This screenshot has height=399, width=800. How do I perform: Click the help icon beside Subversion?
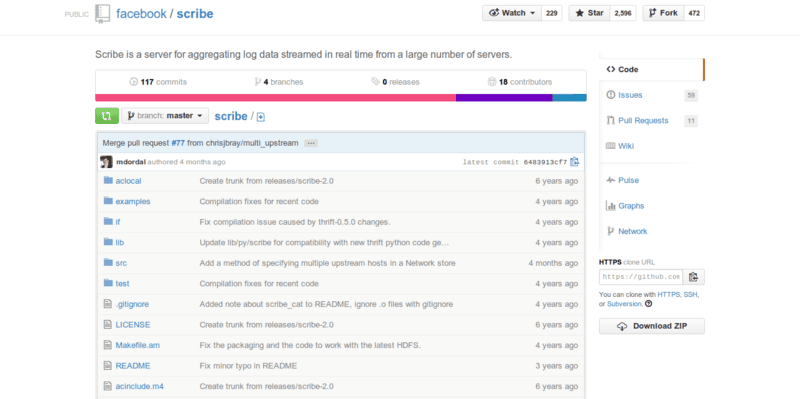[x=648, y=304]
